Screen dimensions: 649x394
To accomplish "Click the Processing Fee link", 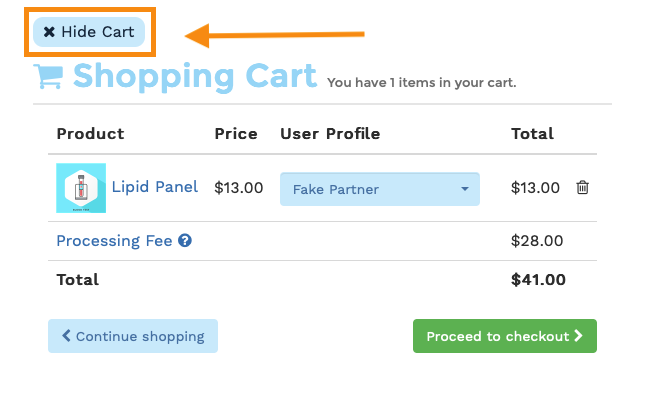I will tap(114, 241).
